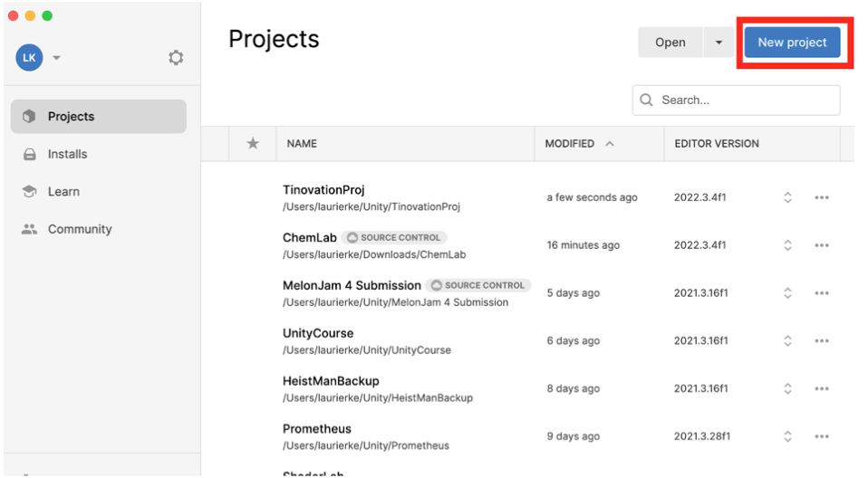Open the more-options menu for ChemLab
Screen dimensions: 868x478
pyautogui.click(x=822, y=245)
